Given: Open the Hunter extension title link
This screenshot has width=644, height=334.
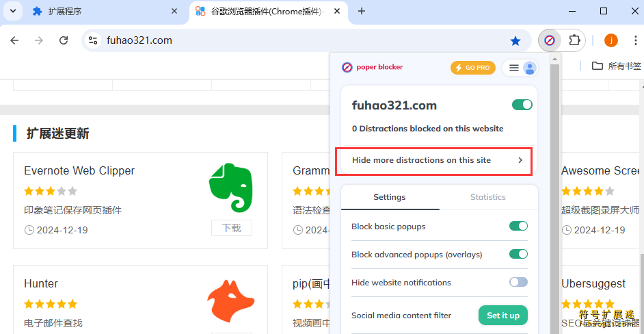Looking at the screenshot, I should point(41,283).
